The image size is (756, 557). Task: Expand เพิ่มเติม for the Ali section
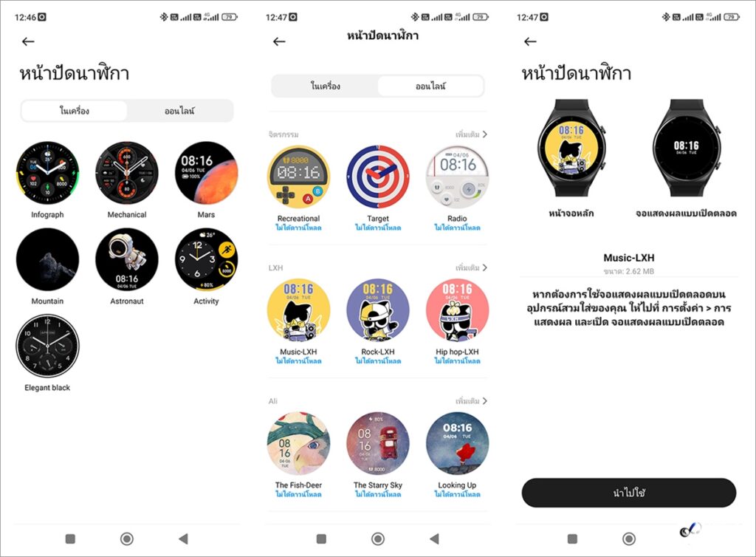coord(471,400)
